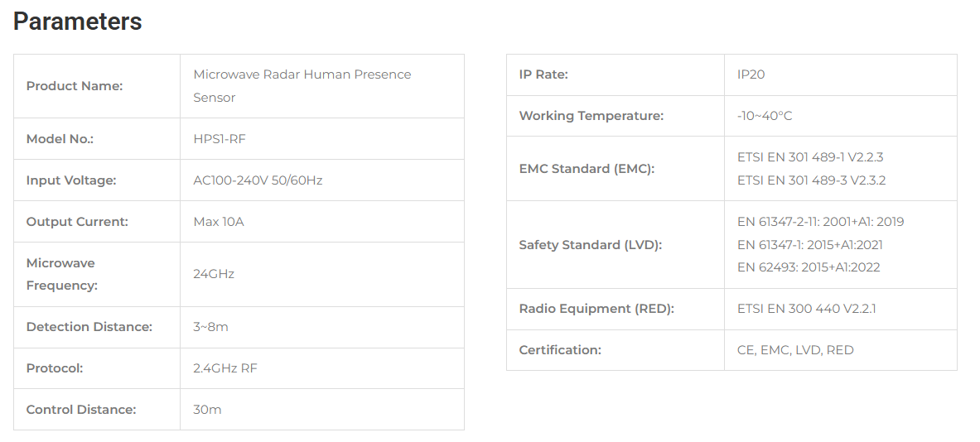The image size is (980, 442).
Task: Click the Max 10A output current value
Action: pyautogui.click(x=218, y=222)
